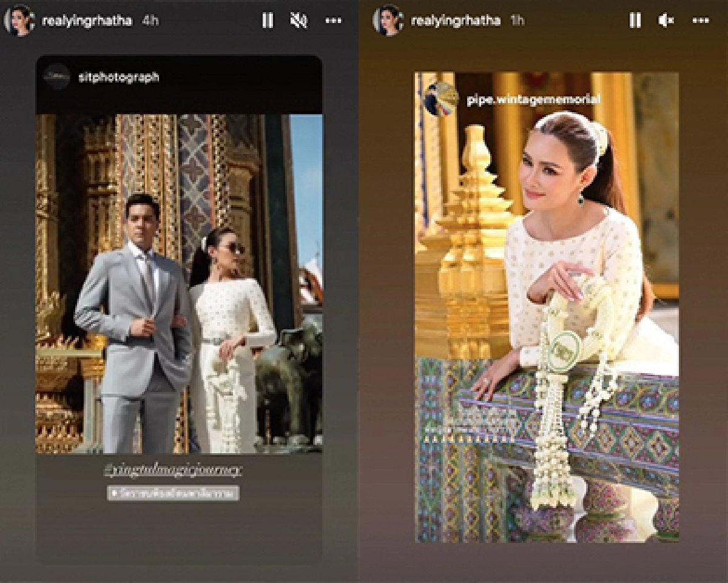This screenshot has width=728, height=583.
Task: Toggle the speaker icon on right story
Action: pyautogui.click(x=666, y=21)
